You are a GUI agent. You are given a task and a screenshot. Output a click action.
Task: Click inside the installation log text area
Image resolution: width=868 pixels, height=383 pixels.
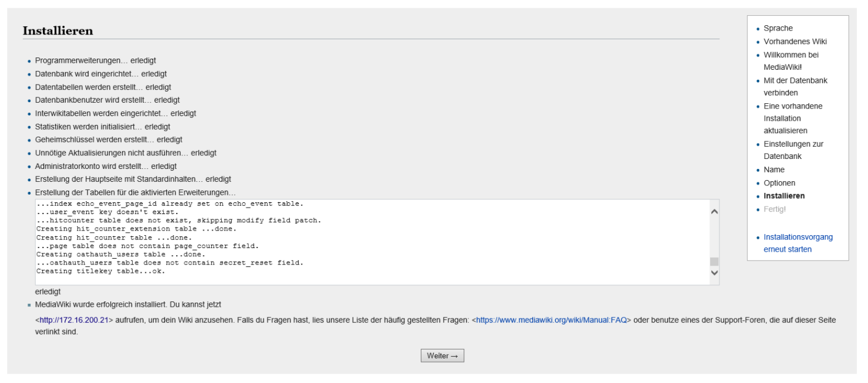[372, 242]
